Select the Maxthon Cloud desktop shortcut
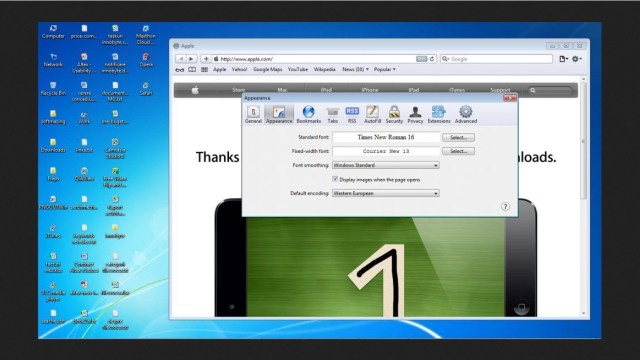This screenshot has width=640, height=360. pyautogui.click(x=146, y=35)
